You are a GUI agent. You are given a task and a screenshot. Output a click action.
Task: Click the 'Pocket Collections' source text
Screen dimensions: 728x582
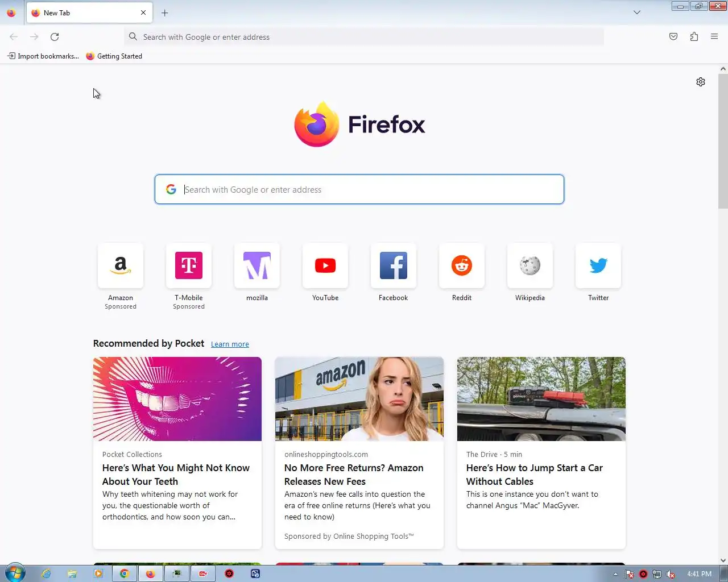[132, 455]
